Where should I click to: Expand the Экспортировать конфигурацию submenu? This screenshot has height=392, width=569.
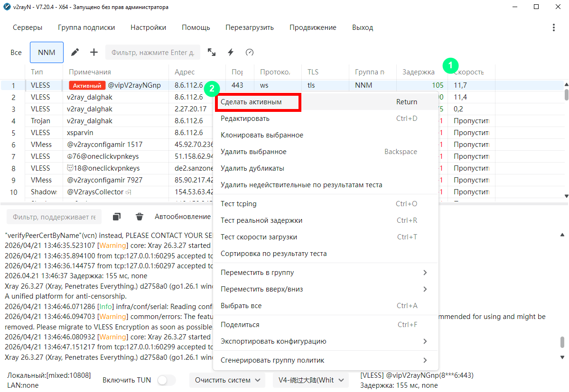click(x=325, y=341)
